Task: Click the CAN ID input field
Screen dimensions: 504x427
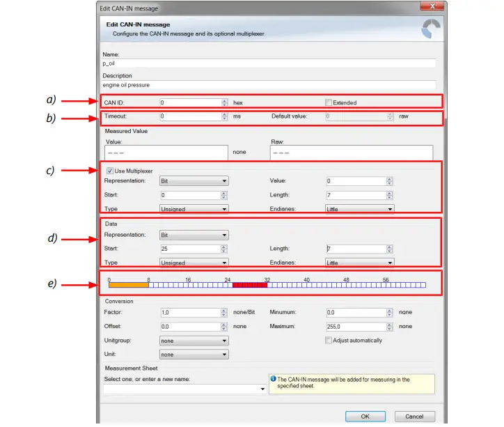Action: click(x=191, y=102)
